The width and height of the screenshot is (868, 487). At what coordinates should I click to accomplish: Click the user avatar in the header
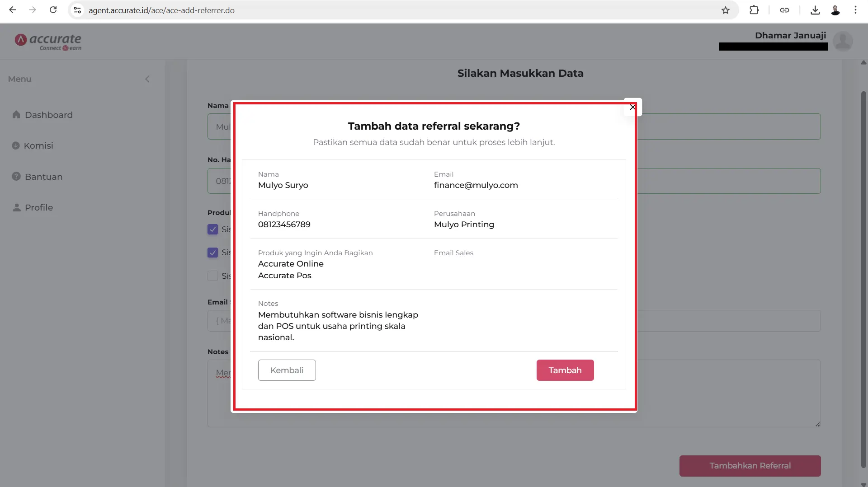843,41
